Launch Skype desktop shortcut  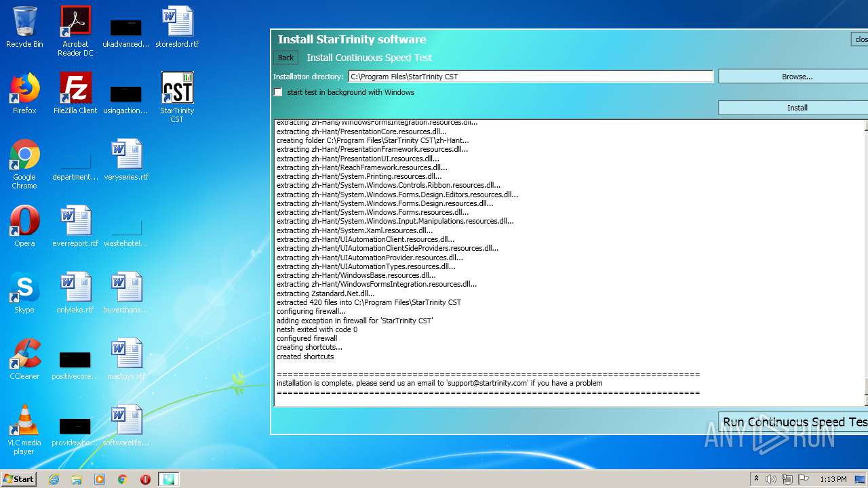24,293
